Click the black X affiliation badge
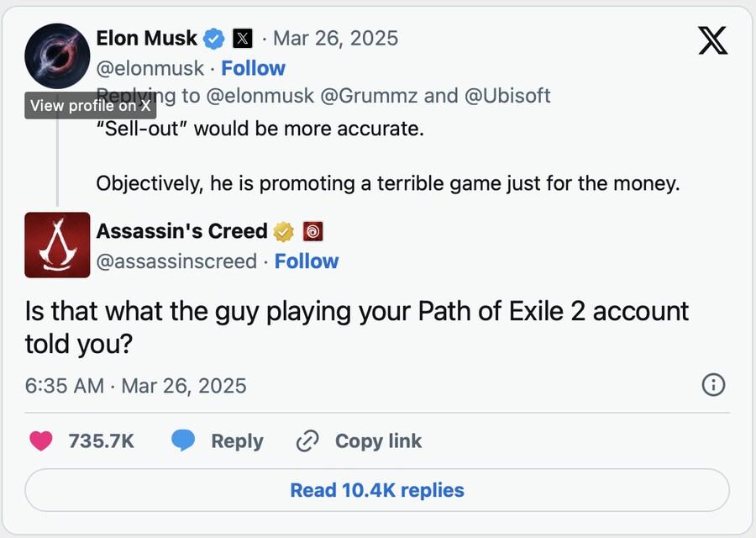The image size is (756, 538). pyautogui.click(x=242, y=39)
